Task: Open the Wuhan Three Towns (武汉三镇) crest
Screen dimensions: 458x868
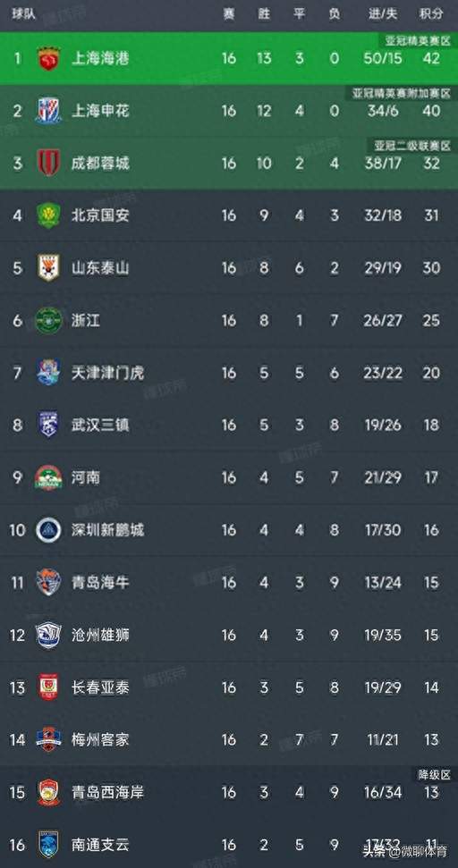Action: click(48, 425)
